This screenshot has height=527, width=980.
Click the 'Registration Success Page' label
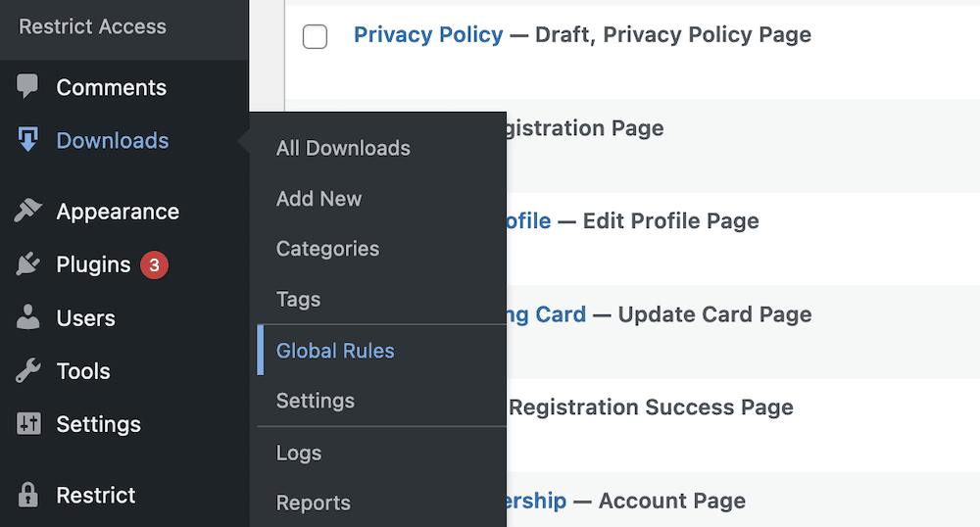[x=652, y=407]
